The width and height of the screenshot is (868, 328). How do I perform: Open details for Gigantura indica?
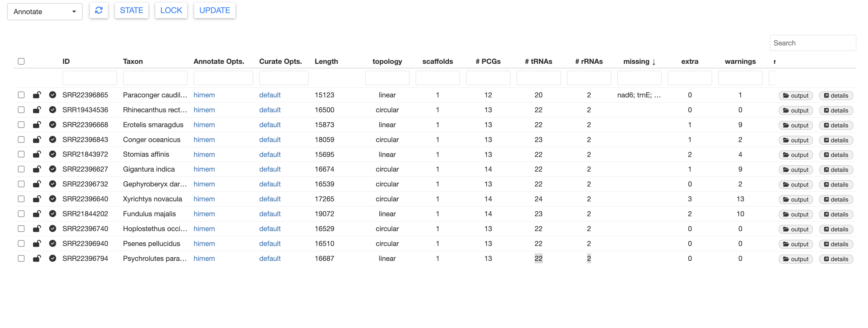836,170
